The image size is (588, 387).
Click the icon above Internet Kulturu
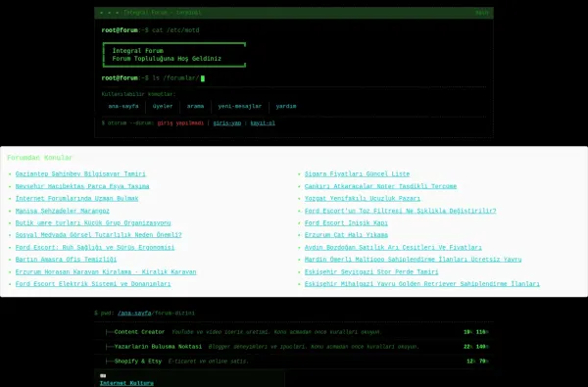point(103,376)
